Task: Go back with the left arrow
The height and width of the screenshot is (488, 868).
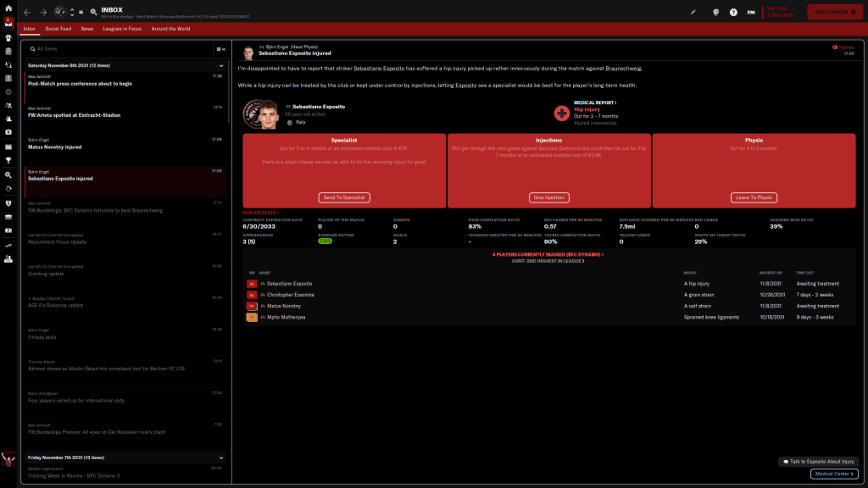Action: [27, 13]
